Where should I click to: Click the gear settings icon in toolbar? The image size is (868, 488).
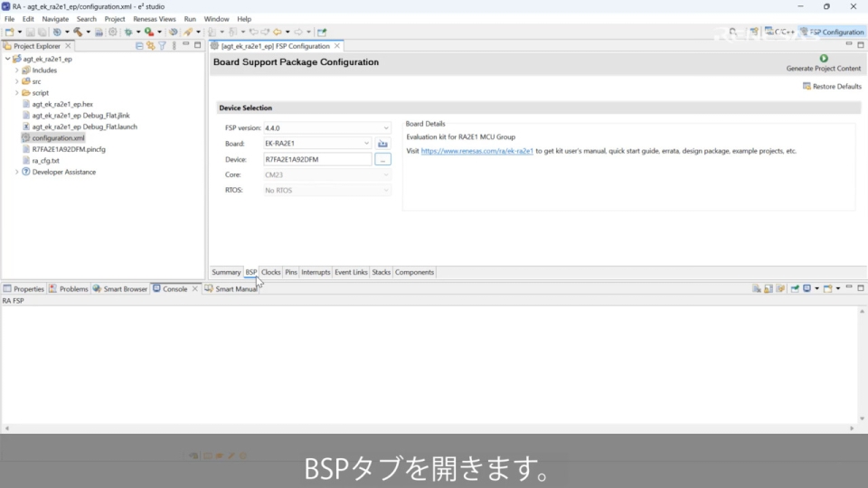coord(113,33)
